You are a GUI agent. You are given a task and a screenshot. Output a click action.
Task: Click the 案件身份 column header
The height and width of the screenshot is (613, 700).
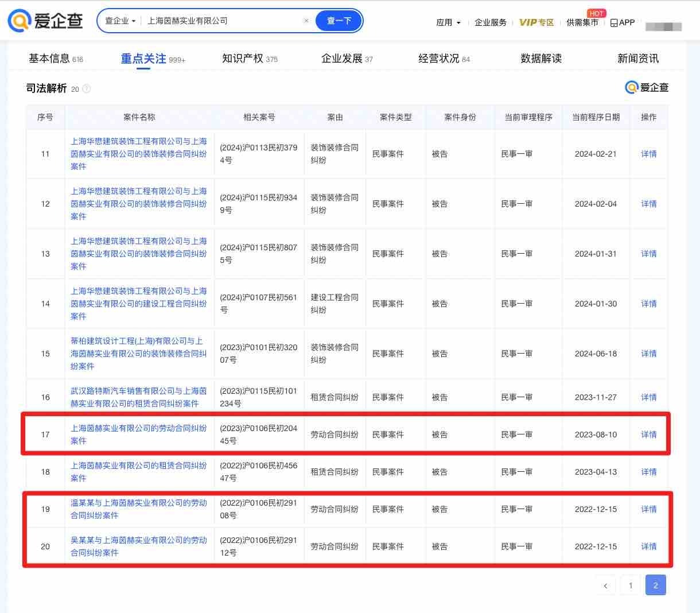(x=460, y=117)
